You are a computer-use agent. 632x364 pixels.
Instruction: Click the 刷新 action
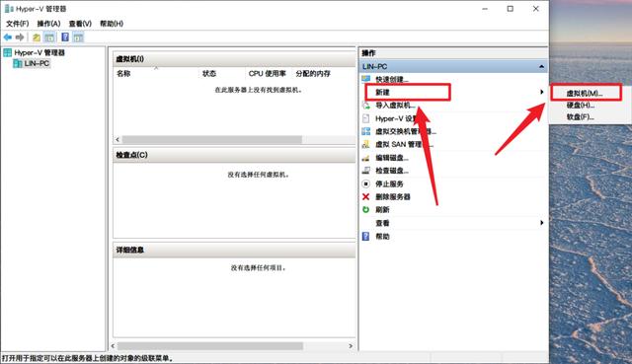[x=382, y=210]
